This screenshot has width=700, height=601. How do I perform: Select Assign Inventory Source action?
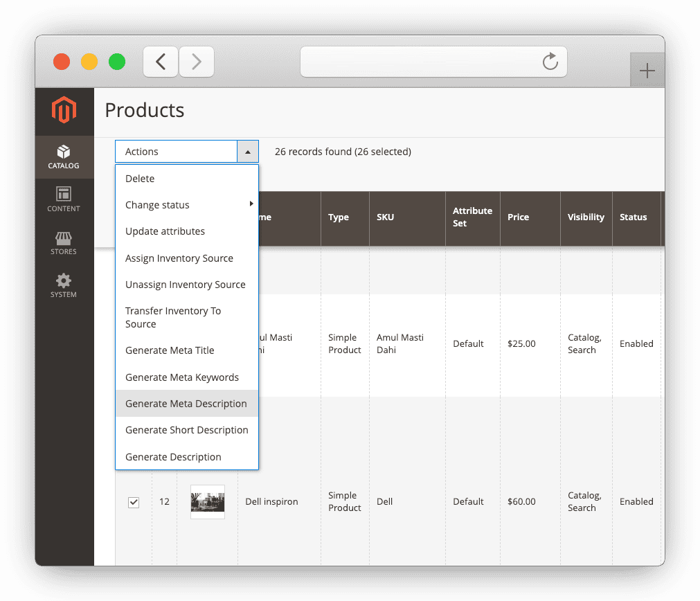pos(179,258)
